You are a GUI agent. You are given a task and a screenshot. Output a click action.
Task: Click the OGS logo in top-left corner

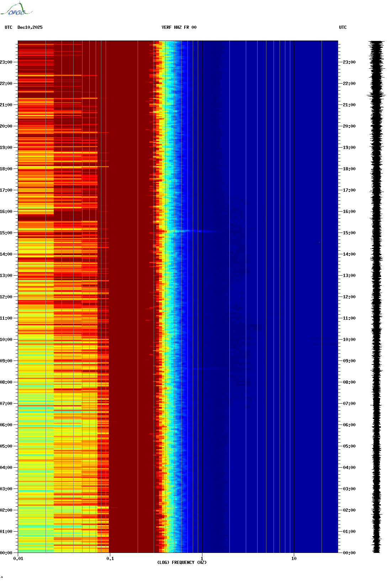click(x=16, y=9)
